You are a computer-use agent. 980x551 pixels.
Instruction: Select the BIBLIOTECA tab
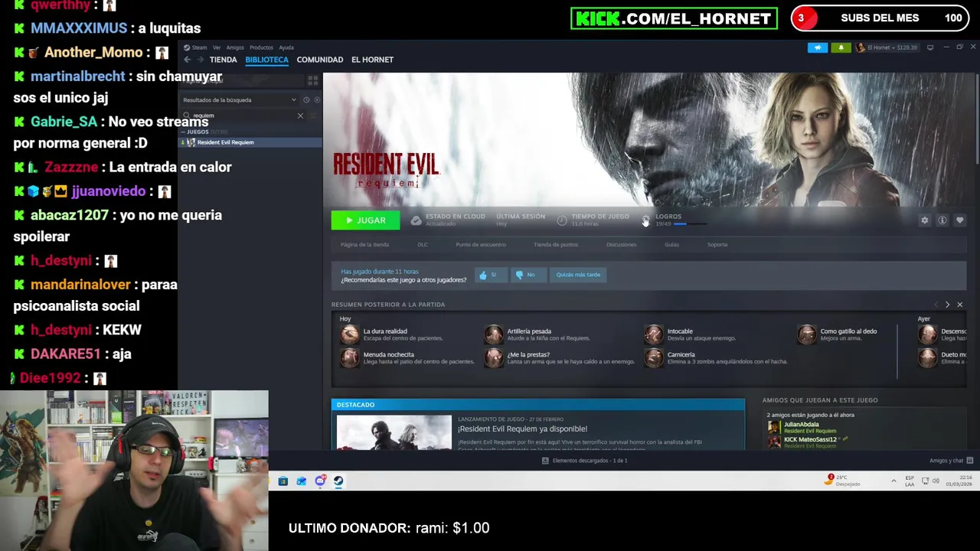[x=266, y=60]
